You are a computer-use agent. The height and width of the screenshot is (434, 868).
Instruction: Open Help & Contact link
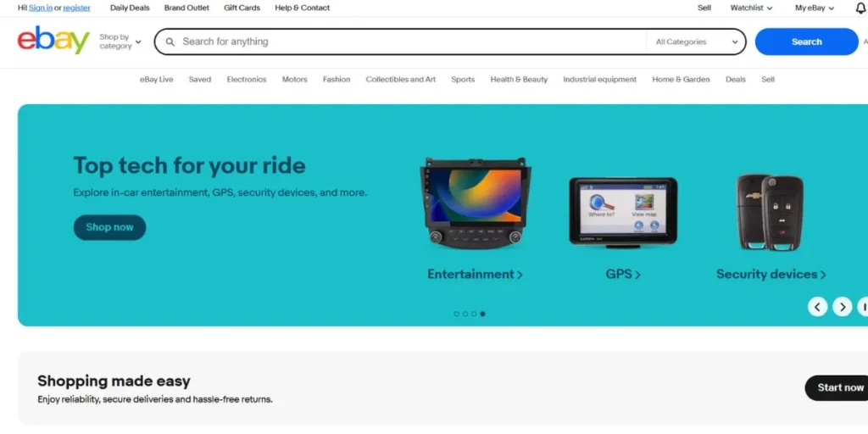(303, 8)
